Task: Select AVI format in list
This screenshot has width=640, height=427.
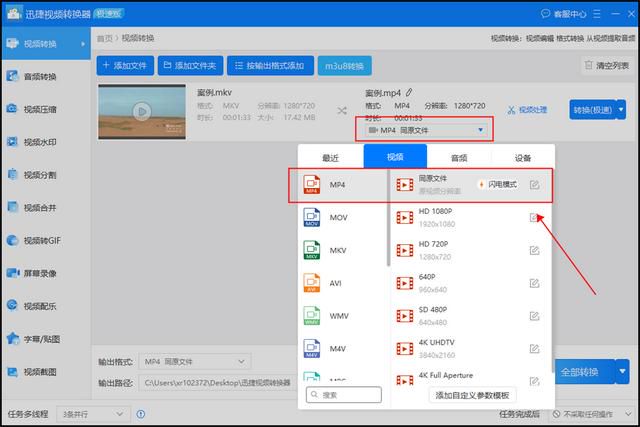Action: [x=342, y=283]
